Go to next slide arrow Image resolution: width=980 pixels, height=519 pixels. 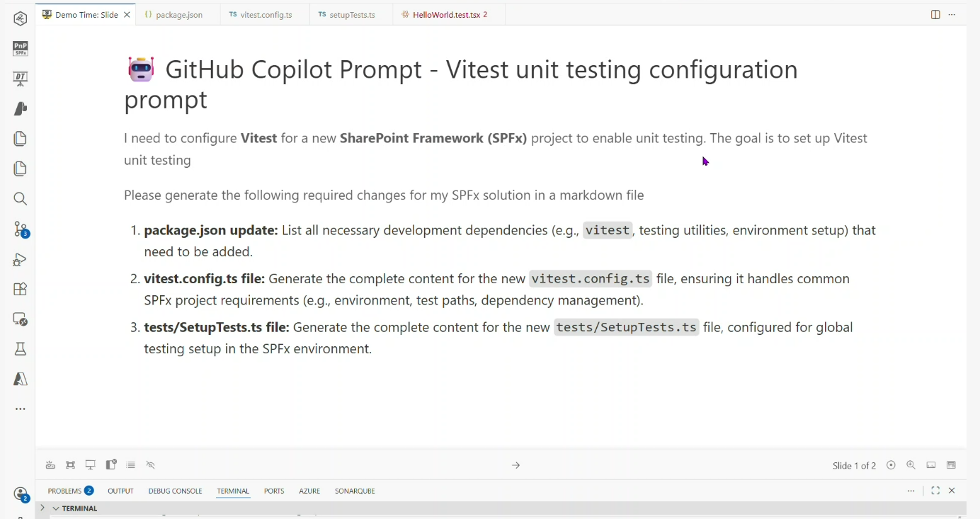516,465
